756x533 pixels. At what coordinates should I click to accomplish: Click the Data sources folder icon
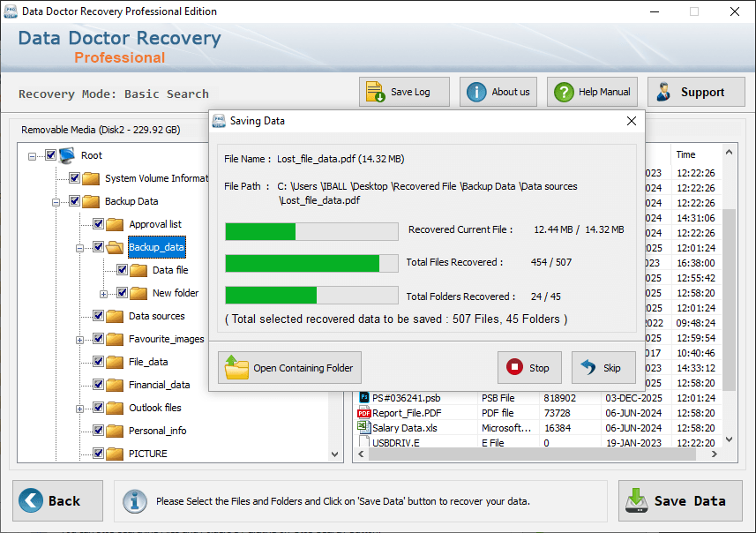point(115,317)
